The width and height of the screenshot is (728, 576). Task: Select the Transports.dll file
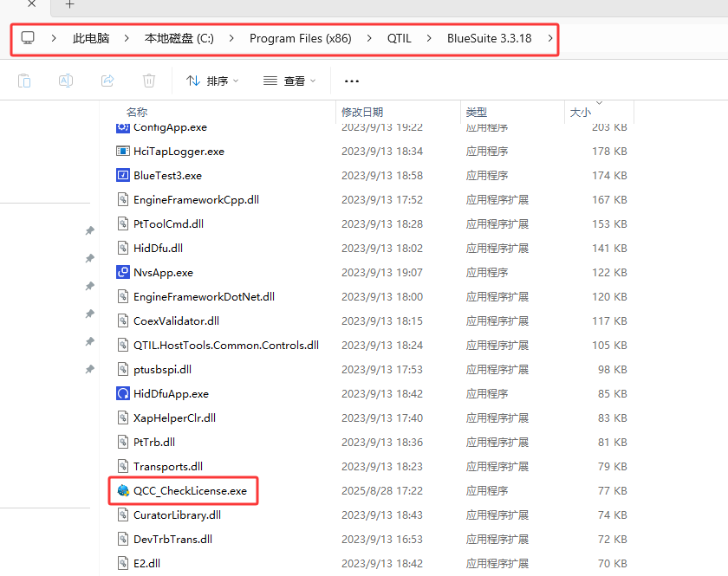tap(168, 466)
